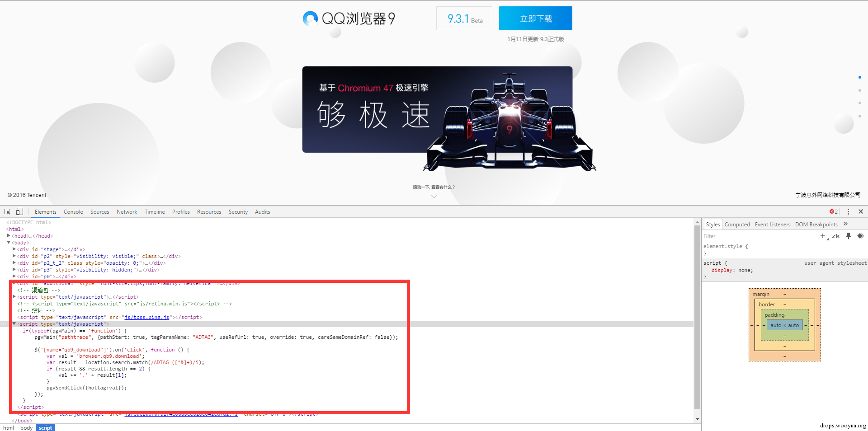Toggle the device mode toolbar icon
868x431 pixels.
click(x=19, y=211)
